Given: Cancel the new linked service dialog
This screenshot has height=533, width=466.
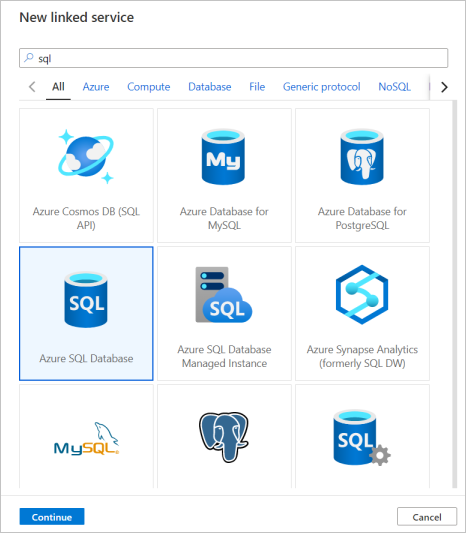Looking at the screenshot, I should click(427, 517).
